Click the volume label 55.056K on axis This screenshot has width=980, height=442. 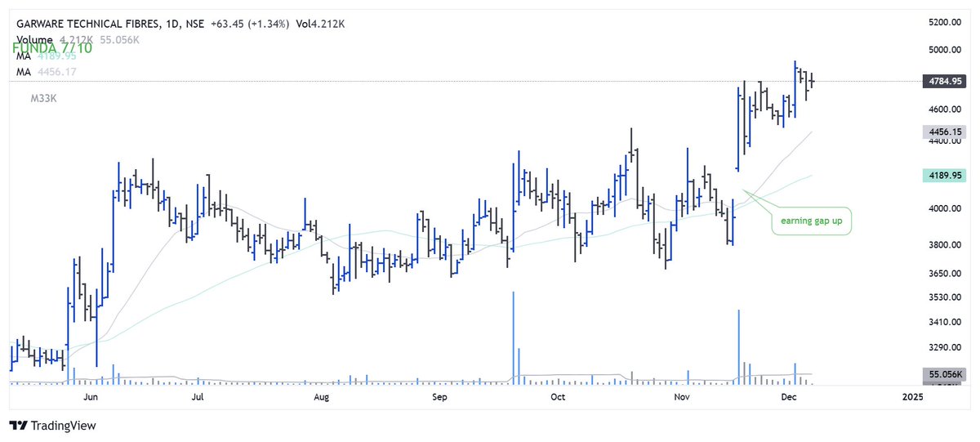click(944, 375)
